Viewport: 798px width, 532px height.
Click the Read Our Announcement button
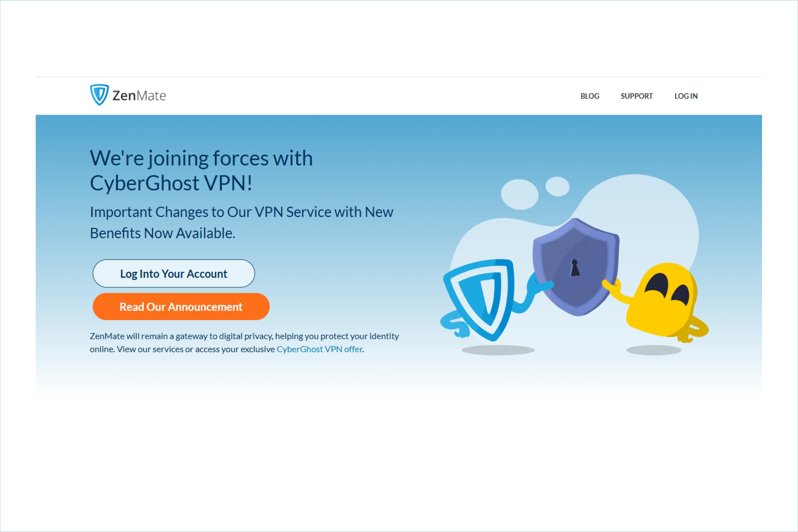click(x=181, y=307)
